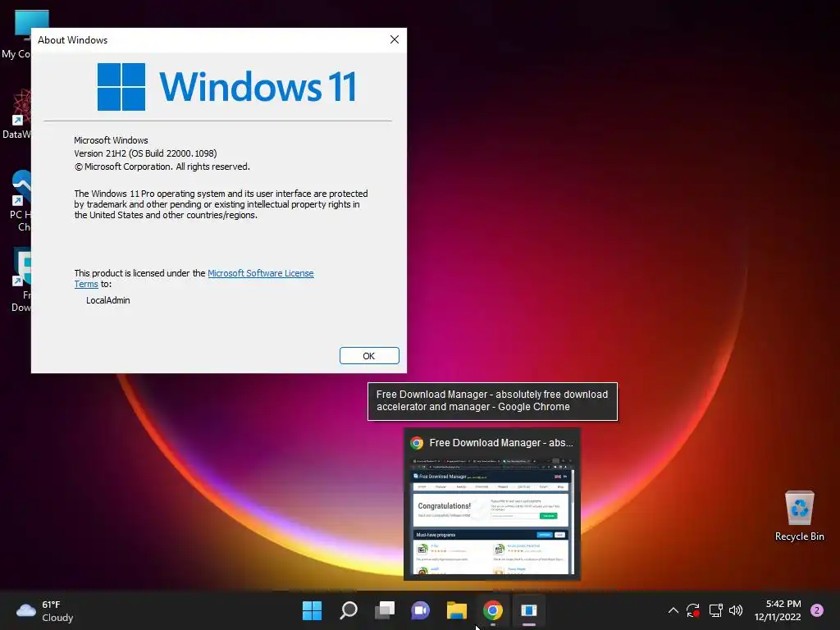840x630 pixels.
Task: Click the Google Chrome taskbar icon
Action: point(493,610)
